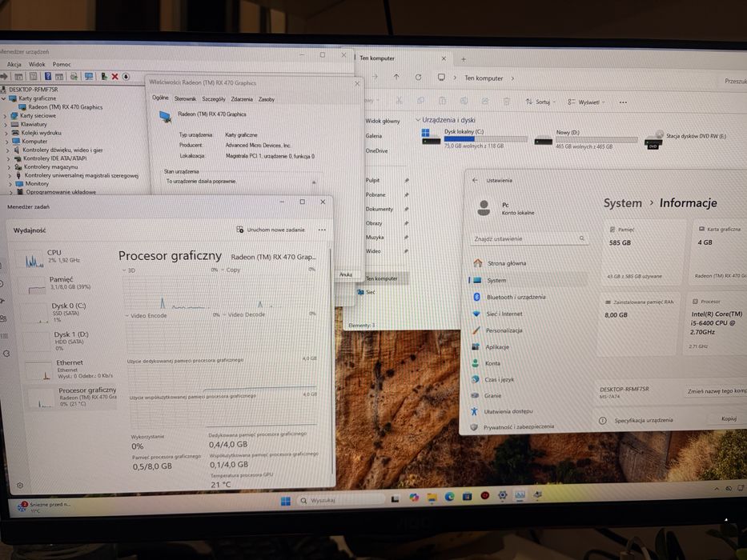747x560 pixels.
Task: Click the Znajdź ustawienie search field
Action: point(528,238)
